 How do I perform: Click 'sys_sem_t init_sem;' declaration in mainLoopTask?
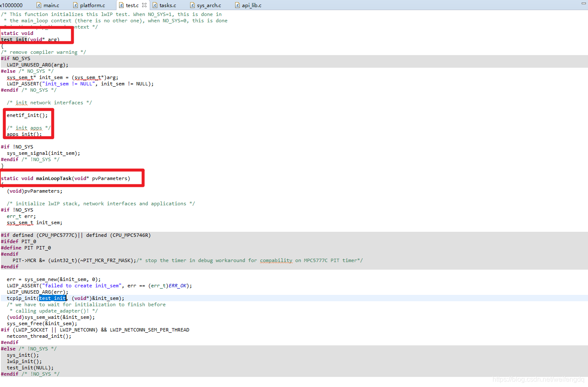(34, 223)
